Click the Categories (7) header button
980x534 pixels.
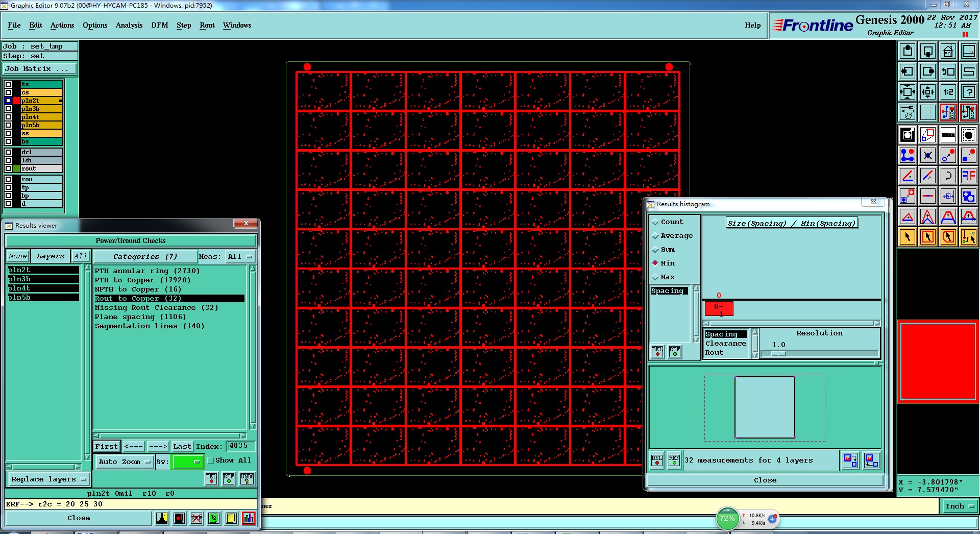tap(145, 256)
